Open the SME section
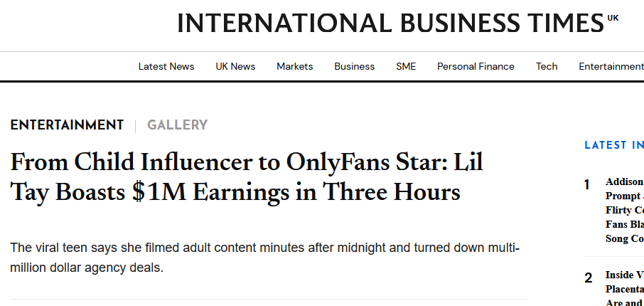 tap(406, 66)
